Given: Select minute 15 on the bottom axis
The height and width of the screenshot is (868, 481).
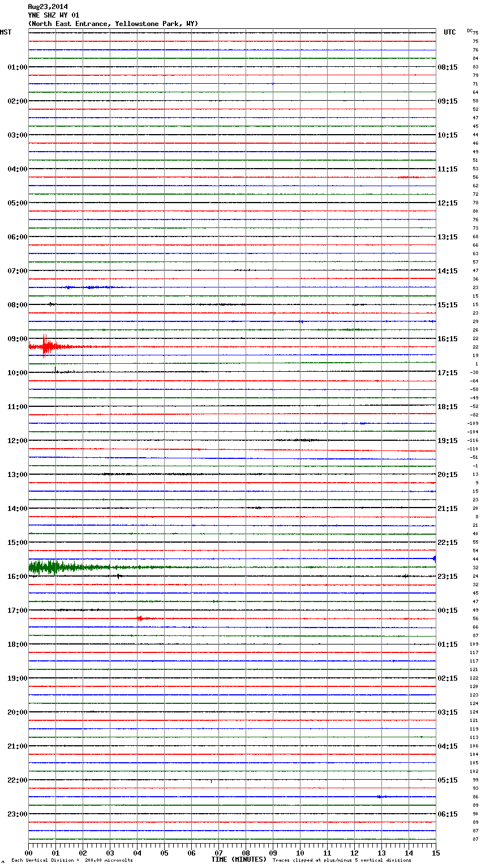Looking at the screenshot, I should click(x=436, y=853).
